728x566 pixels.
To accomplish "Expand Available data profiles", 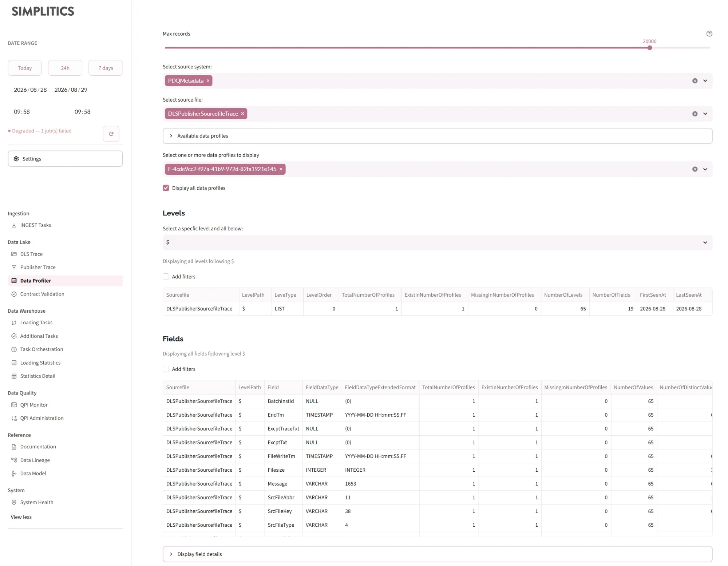I will (438, 136).
